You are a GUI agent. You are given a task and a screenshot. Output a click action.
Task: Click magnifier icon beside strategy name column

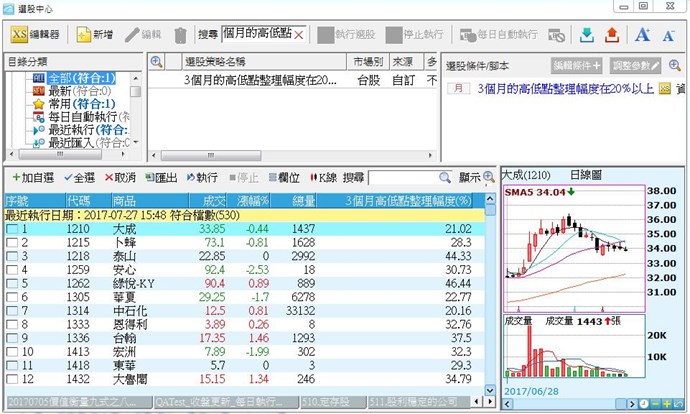(x=157, y=62)
